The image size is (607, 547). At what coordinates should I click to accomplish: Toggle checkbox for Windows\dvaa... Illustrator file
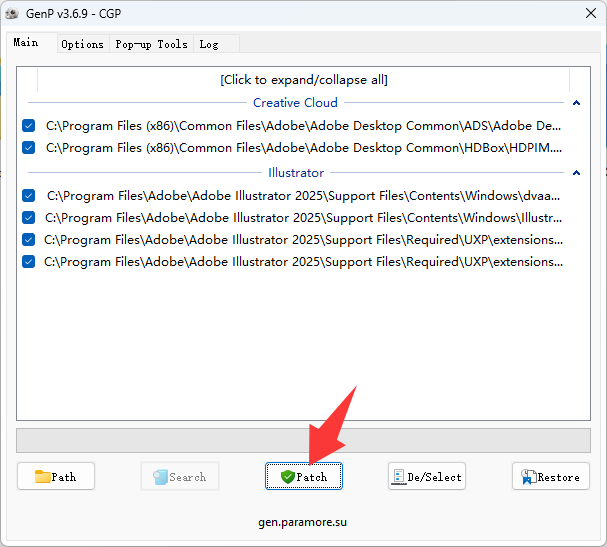pos(28,195)
